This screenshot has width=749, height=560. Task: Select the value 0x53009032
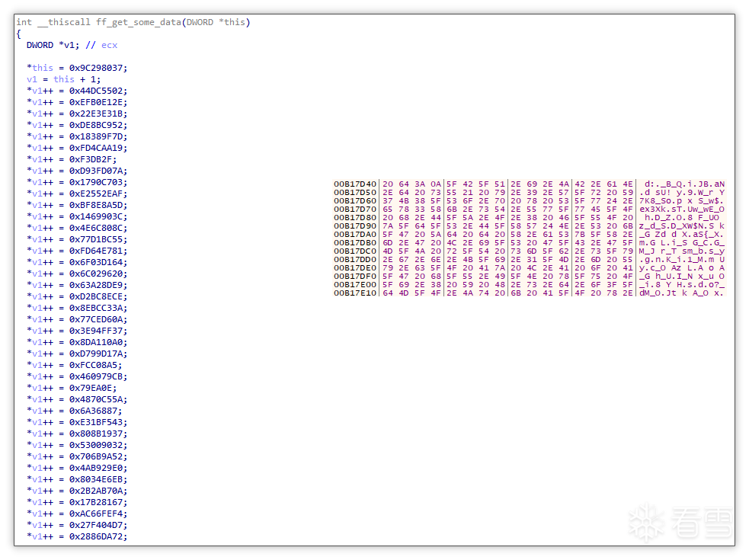click(95, 446)
